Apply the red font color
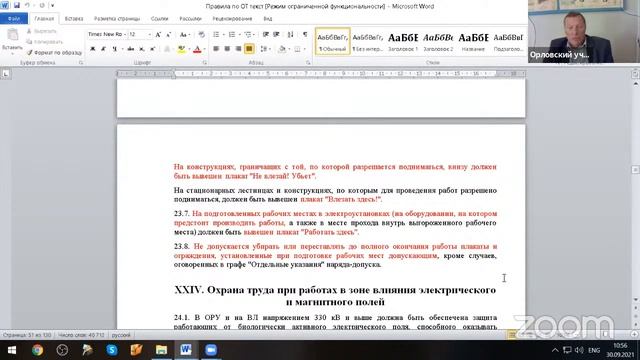The width and height of the screenshot is (640, 360). (197, 49)
